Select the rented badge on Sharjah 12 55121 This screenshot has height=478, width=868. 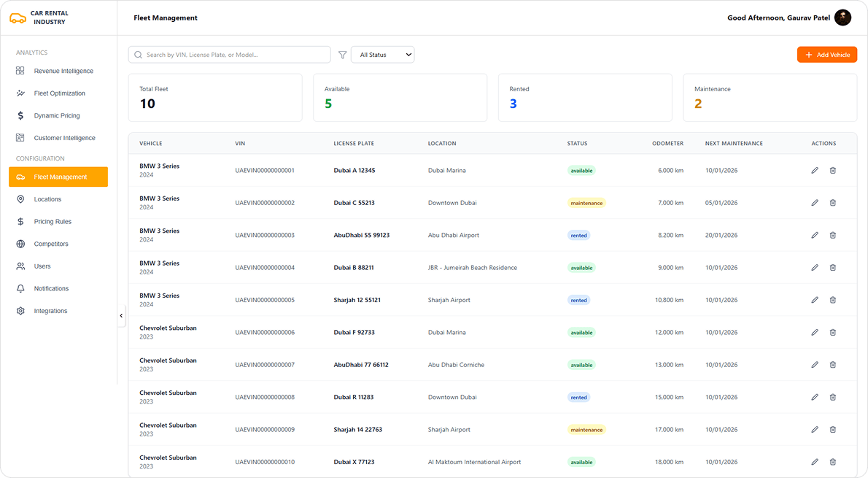pos(578,300)
